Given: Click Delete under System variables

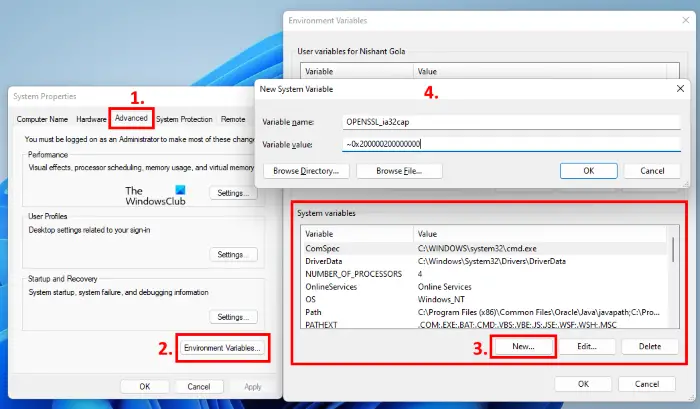Looking at the screenshot, I should (650, 346).
